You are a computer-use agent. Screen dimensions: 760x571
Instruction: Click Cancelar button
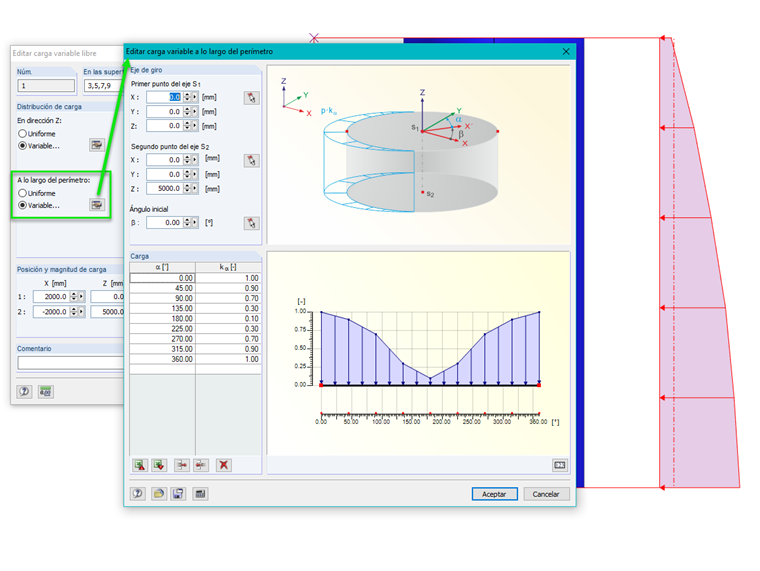(546, 494)
